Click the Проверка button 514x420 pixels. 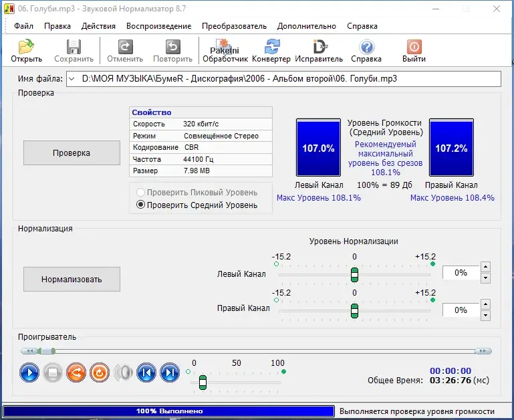(72, 153)
